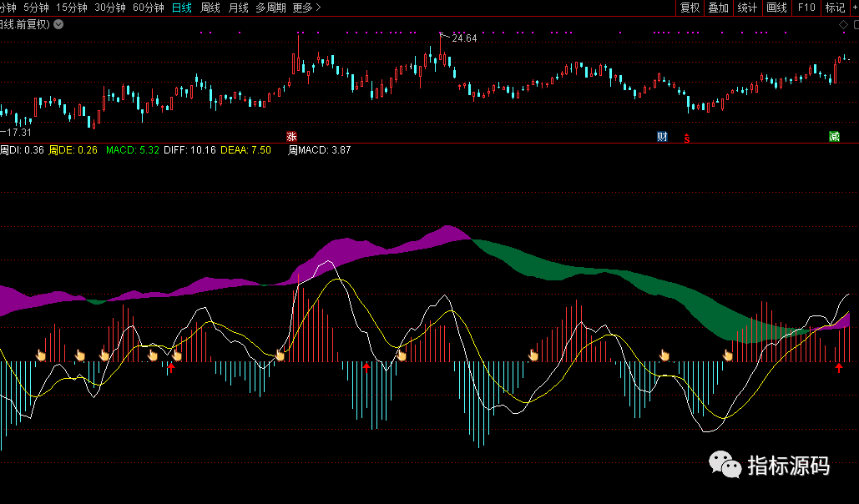The height and width of the screenshot is (504, 859).
Task: Click the diamond icon at top right
Action: point(843,24)
